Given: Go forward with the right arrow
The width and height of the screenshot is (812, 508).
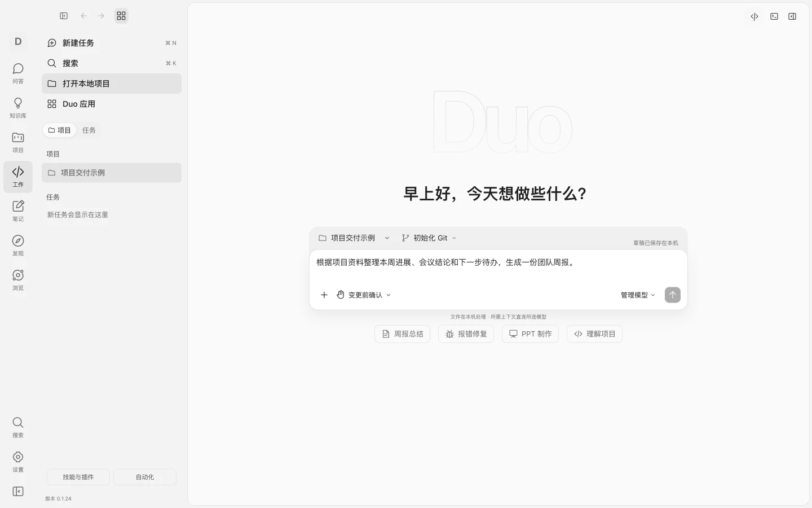Looking at the screenshot, I should tap(101, 16).
